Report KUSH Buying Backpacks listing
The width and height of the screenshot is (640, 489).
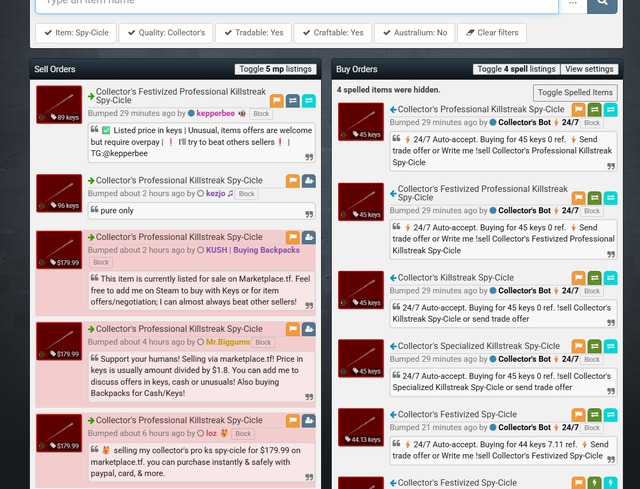click(293, 237)
